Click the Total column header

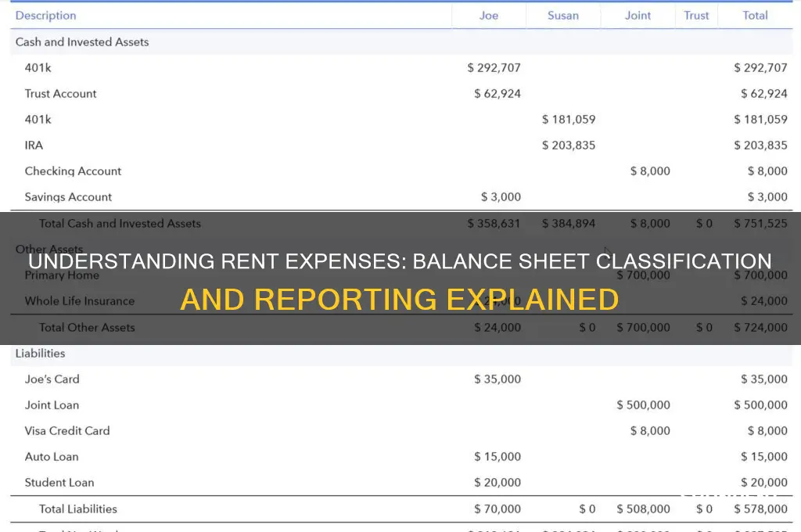point(755,16)
